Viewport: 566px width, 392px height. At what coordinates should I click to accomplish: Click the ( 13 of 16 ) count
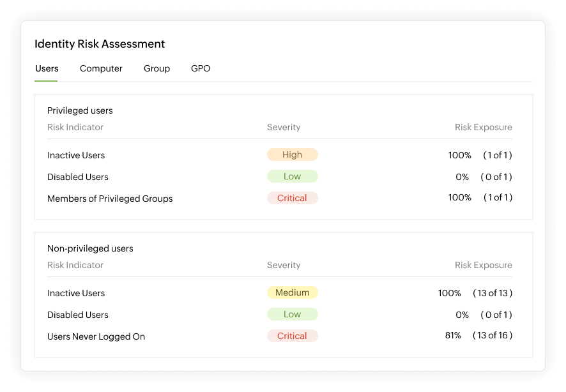(493, 336)
